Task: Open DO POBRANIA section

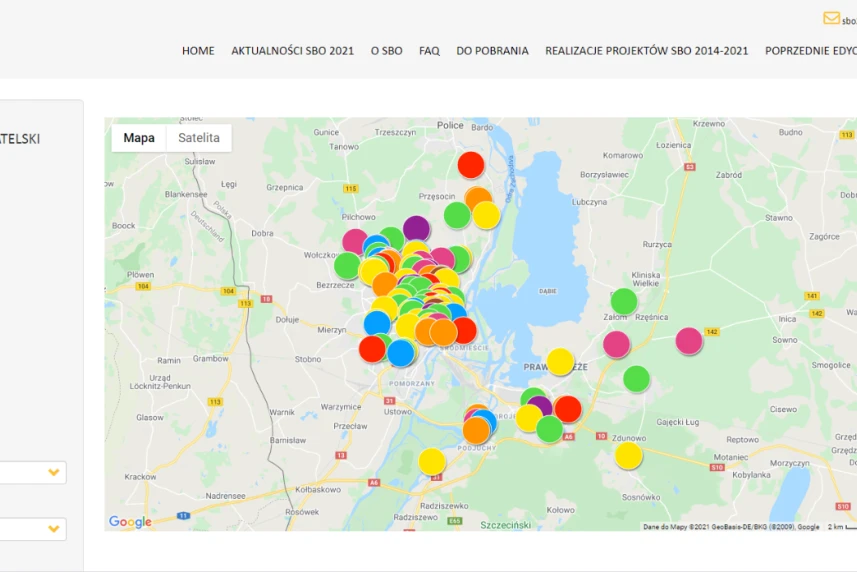Action: [492, 51]
